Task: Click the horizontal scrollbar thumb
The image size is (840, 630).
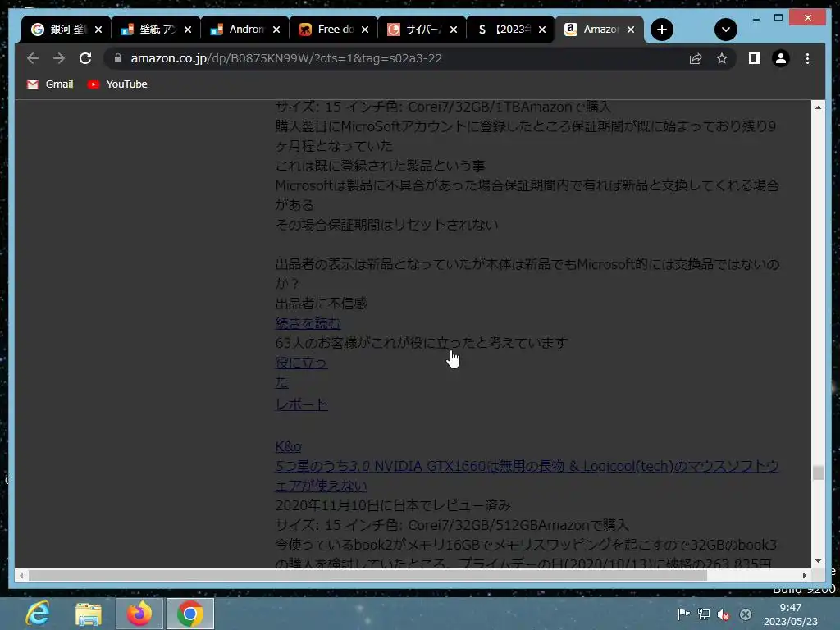Action: [367, 575]
